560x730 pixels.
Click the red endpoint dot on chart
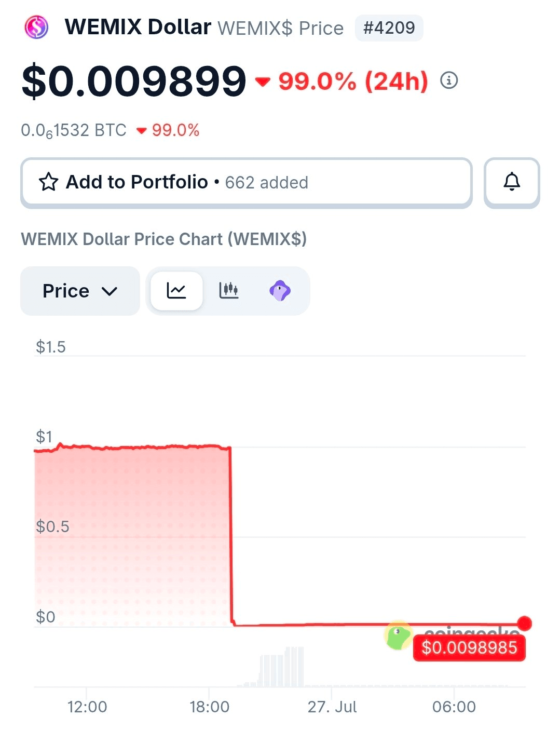(525, 623)
